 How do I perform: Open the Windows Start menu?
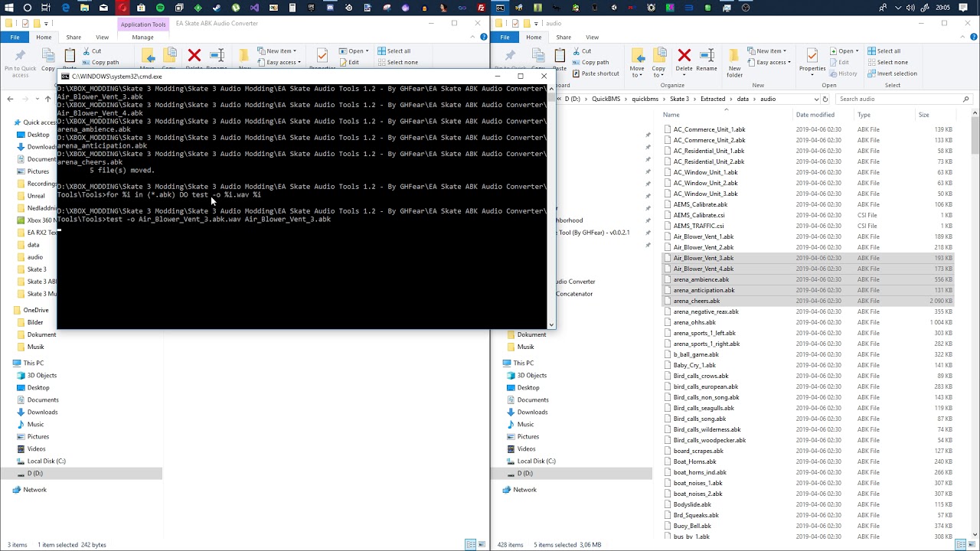[8, 8]
